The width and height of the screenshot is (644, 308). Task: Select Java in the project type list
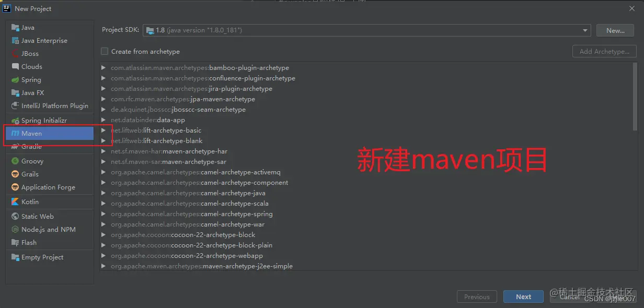pos(50,27)
